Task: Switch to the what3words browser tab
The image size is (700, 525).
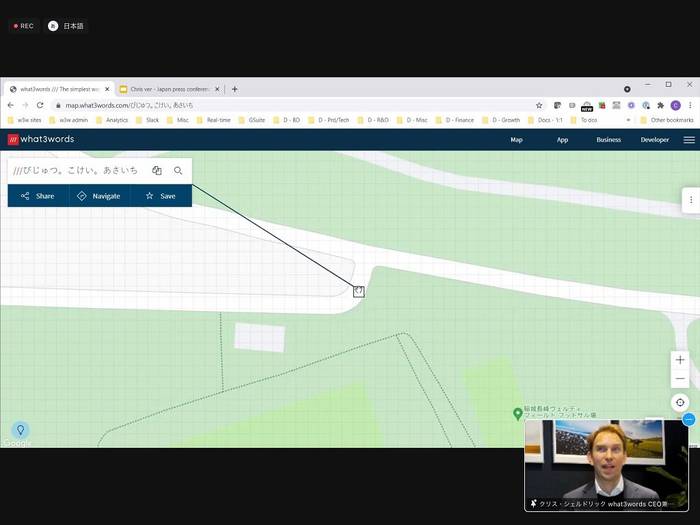Action: [59, 89]
